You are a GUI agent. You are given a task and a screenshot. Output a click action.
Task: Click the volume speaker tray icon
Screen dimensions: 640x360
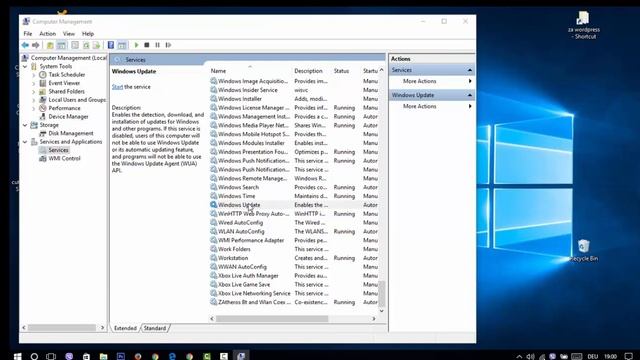(x=531, y=356)
